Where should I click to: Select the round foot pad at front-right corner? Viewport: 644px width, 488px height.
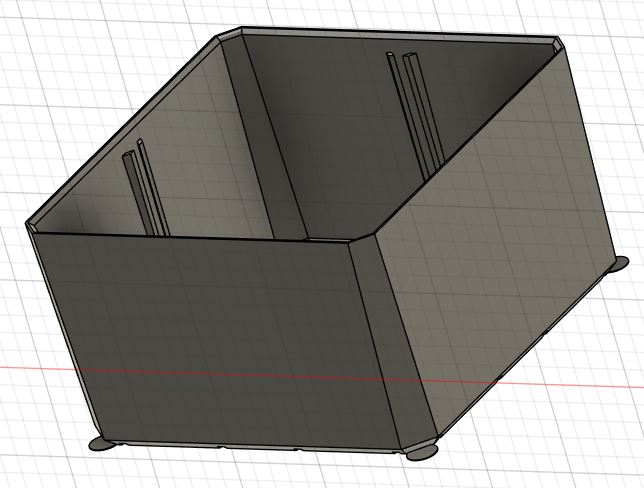point(421,452)
